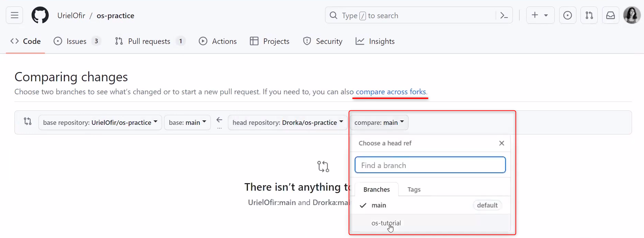Toggle the compare: main dropdown
The image size is (644, 238).
pos(379,122)
